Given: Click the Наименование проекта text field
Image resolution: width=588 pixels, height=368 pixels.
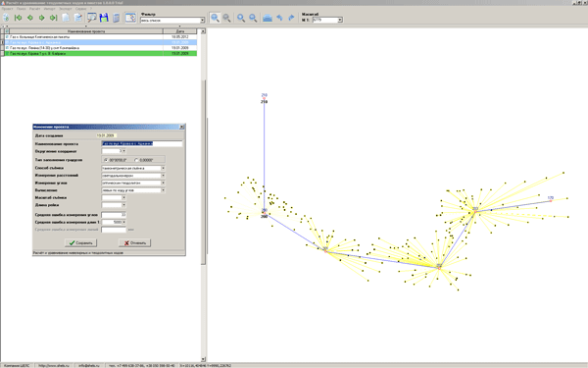Looking at the screenshot, I should tap(142, 143).
